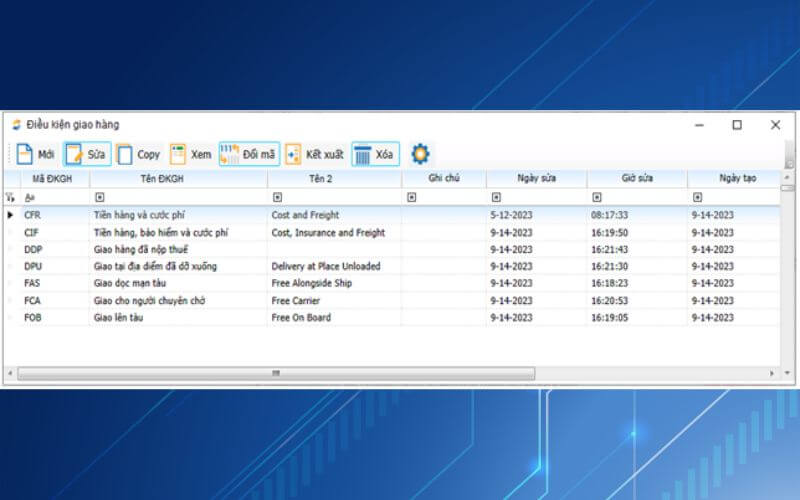
Task: Open the filter operator under Giờ sửa
Action: click(x=596, y=198)
